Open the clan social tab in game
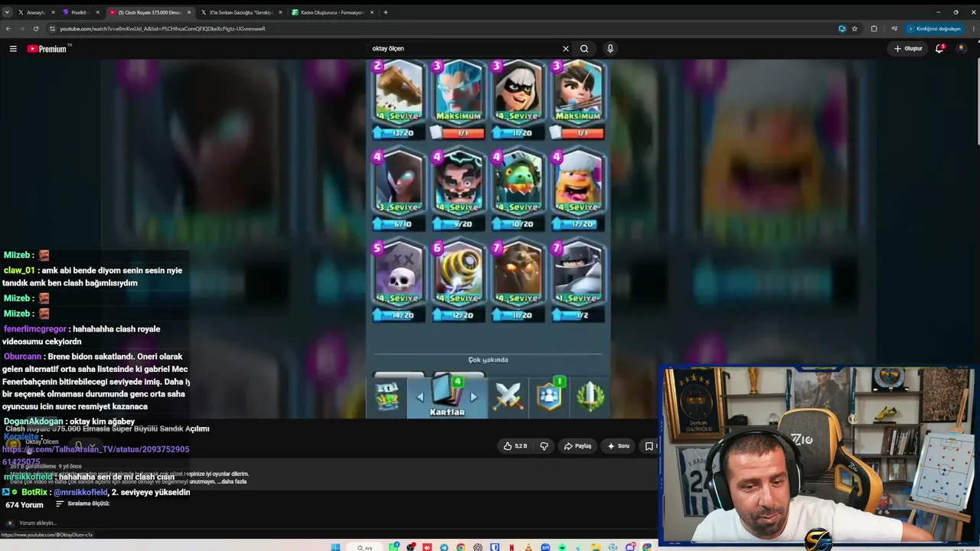 coord(549,395)
